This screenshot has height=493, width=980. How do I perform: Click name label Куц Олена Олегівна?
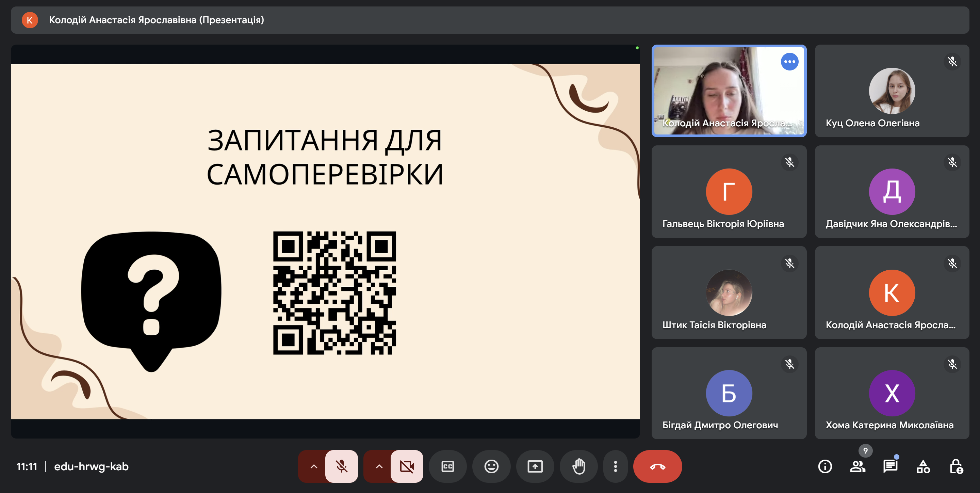[x=872, y=123]
